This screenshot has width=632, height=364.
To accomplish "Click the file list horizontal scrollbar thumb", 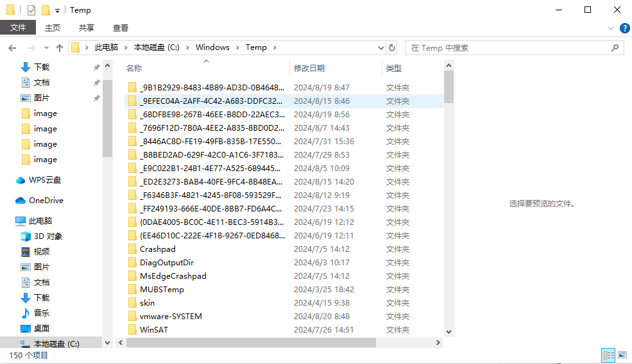I will 251,343.
